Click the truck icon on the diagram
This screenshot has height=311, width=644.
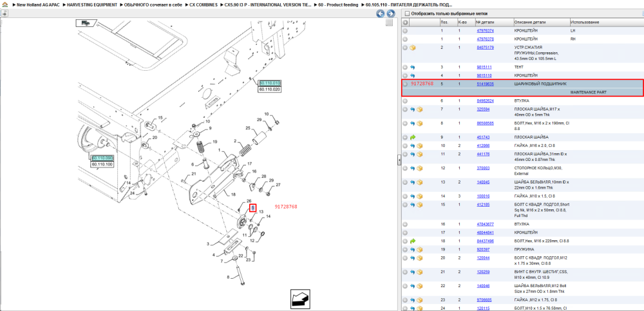86,23
